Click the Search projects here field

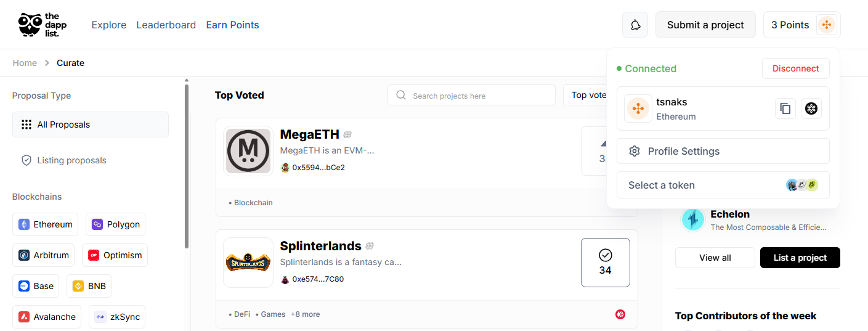point(471,96)
